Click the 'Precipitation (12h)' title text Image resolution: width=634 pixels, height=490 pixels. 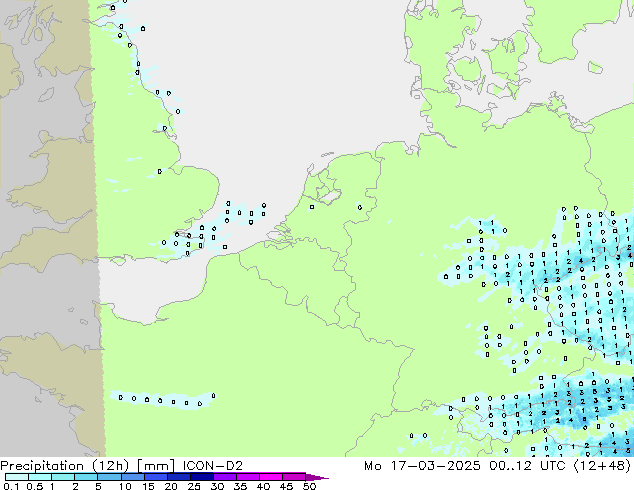coord(65,466)
